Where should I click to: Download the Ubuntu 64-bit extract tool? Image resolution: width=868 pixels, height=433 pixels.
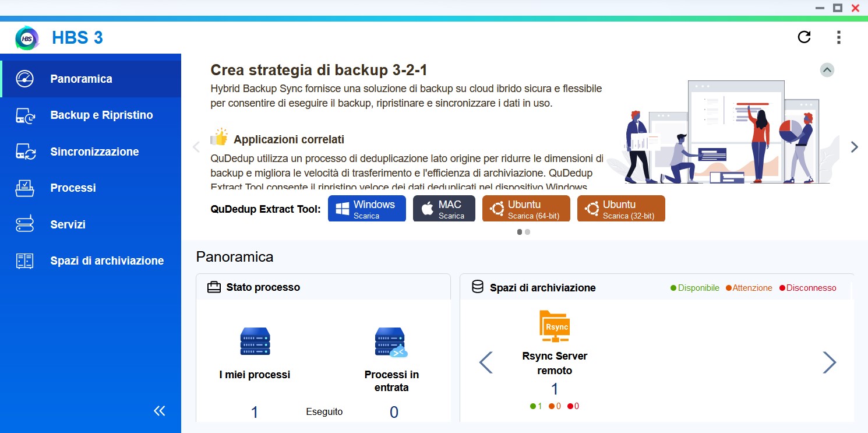tap(525, 209)
